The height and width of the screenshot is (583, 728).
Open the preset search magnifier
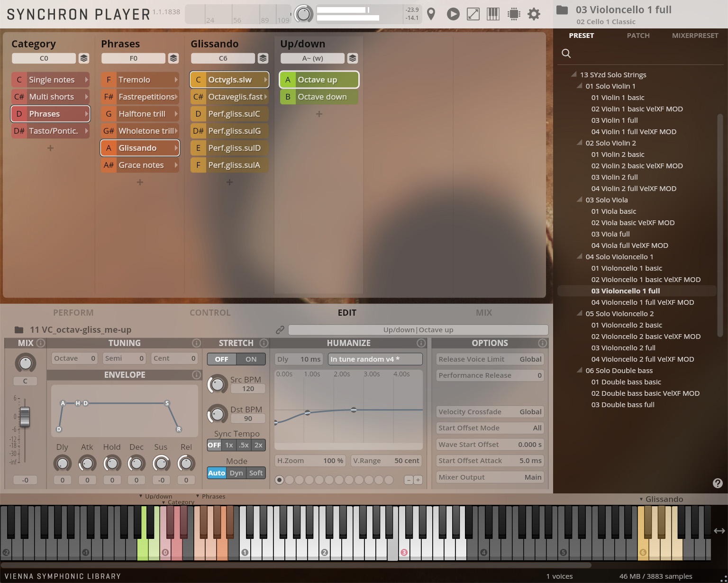[566, 53]
